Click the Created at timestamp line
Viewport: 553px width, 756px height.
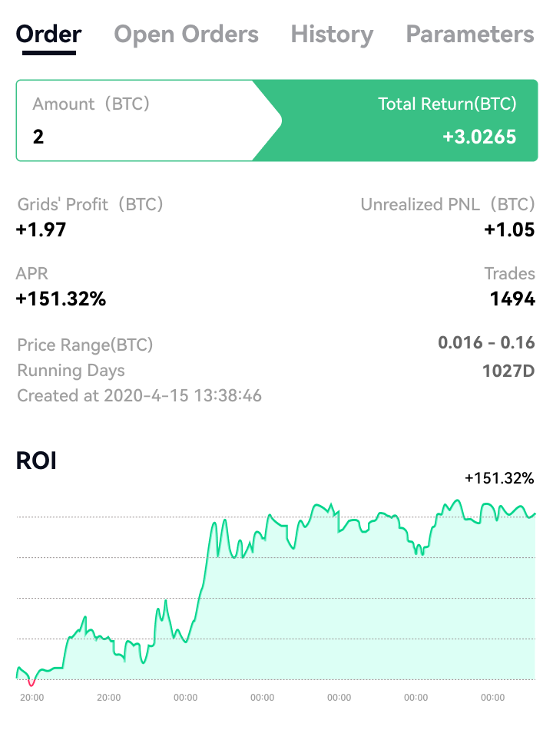pyautogui.click(x=139, y=396)
